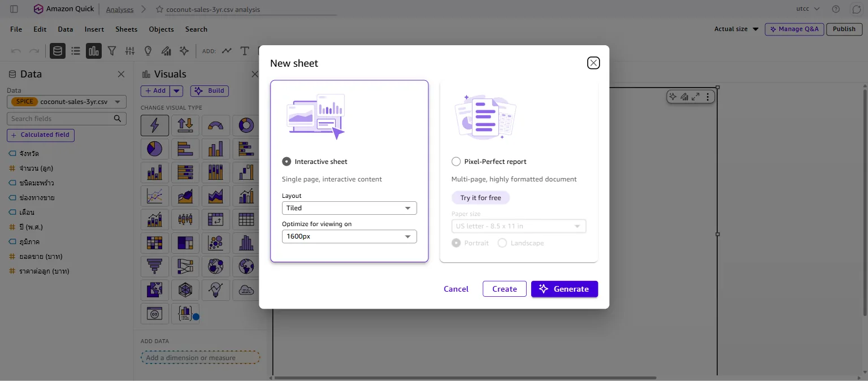
Task: Expand the utcc account dropdown
Action: 808,9
